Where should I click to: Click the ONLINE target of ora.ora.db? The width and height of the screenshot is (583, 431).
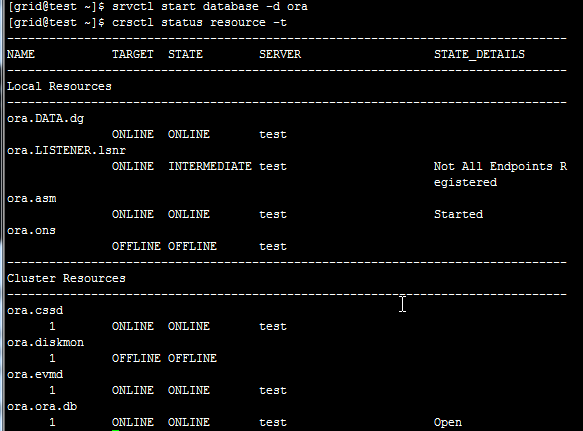[x=133, y=422]
